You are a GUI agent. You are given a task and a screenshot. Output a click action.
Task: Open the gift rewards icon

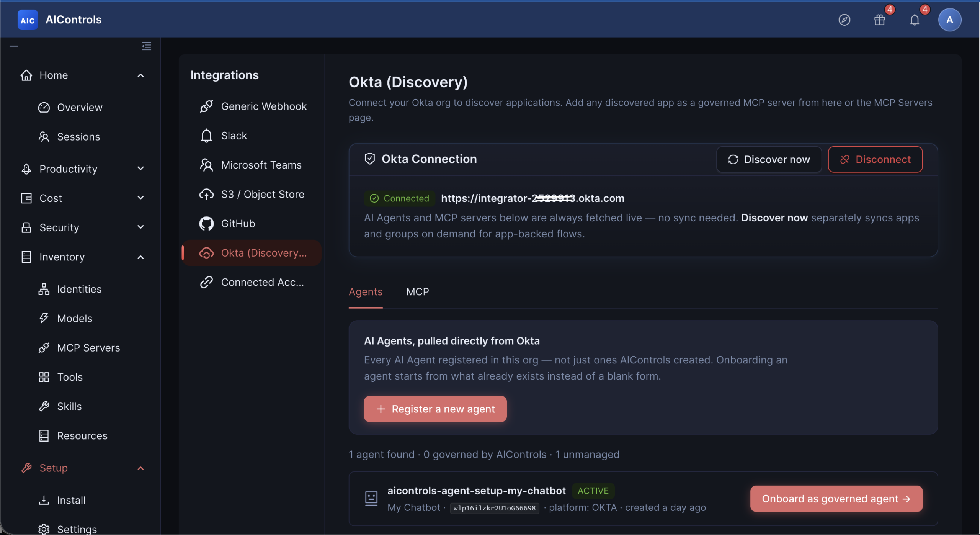pyautogui.click(x=879, y=20)
